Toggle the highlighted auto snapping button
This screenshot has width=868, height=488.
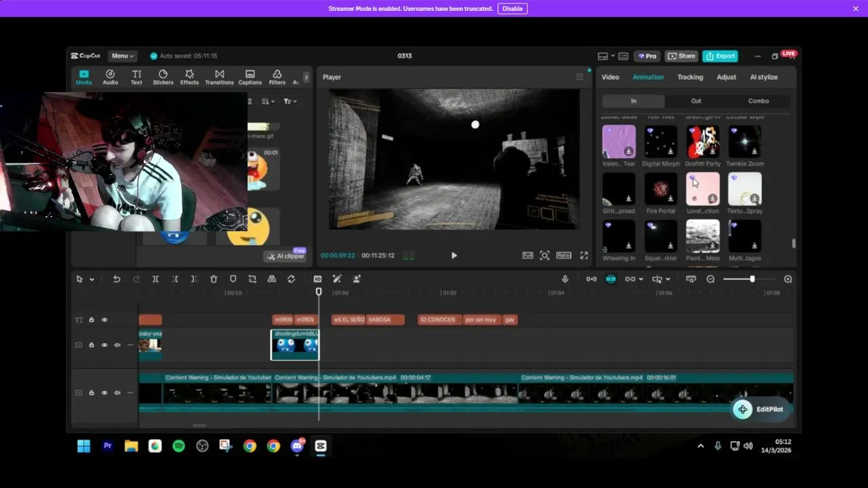(x=611, y=279)
